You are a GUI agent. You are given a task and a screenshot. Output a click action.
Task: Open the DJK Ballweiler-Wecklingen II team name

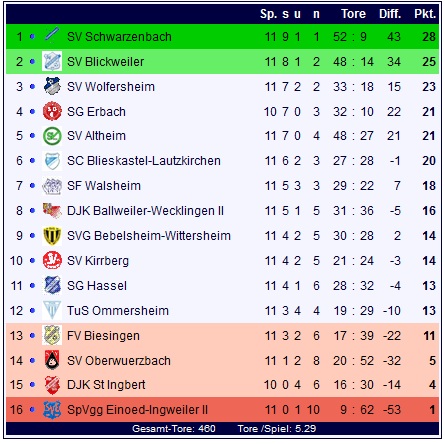(145, 211)
